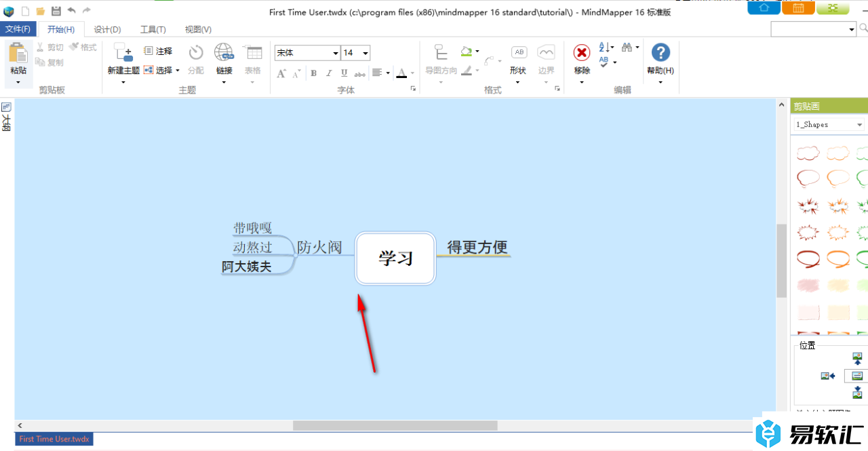
Task: Select the subtopic 阿大姨夫
Action: (x=247, y=267)
